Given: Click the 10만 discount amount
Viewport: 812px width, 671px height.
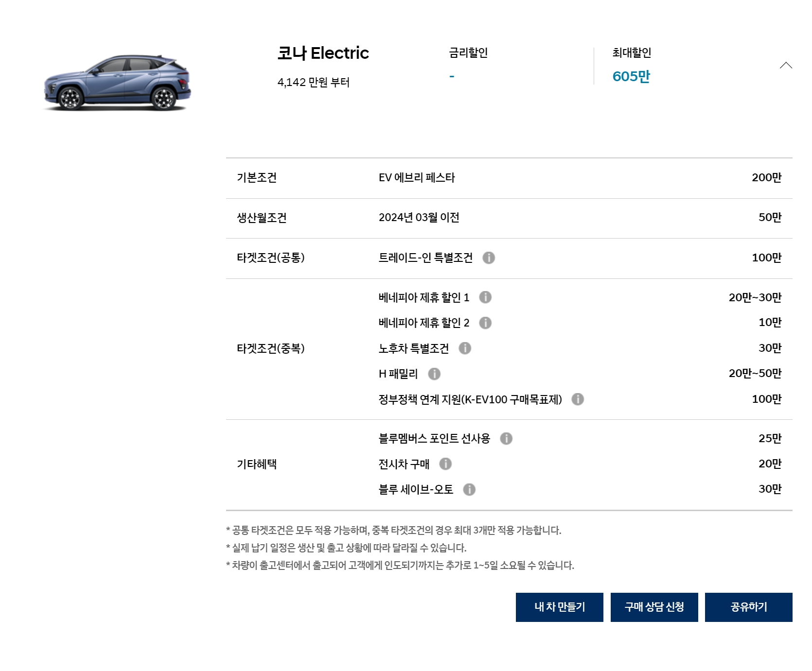Looking at the screenshot, I should [770, 323].
